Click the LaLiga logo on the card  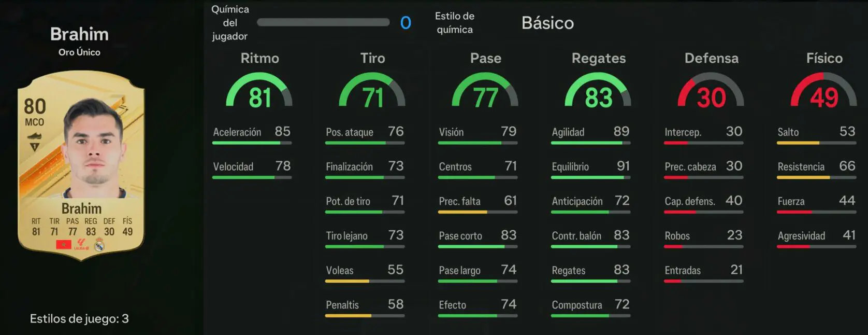81,244
